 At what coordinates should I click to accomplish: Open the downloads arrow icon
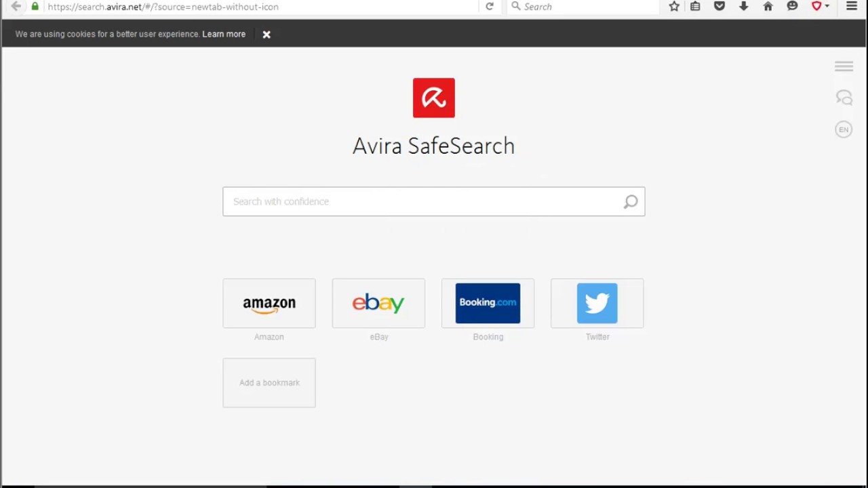pyautogui.click(x=744, y=6)
